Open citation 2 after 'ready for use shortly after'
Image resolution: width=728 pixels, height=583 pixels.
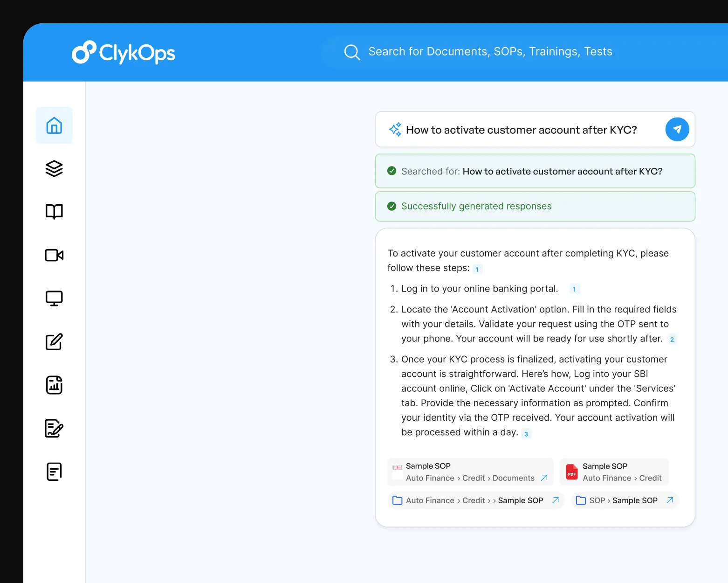tap(672, 340)
